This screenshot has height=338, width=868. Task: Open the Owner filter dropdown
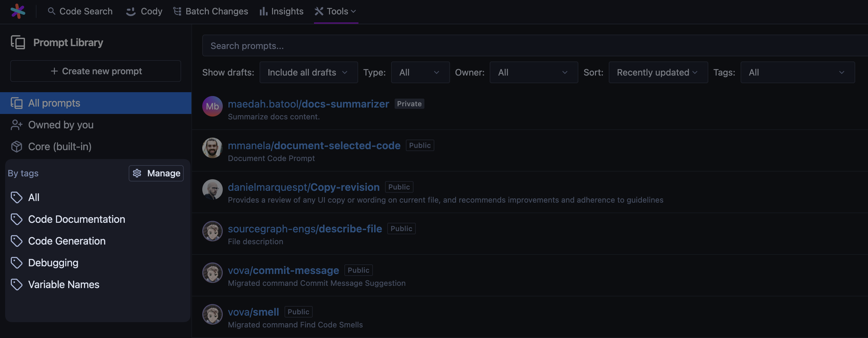pyautogui.click(x=534, y=72)
